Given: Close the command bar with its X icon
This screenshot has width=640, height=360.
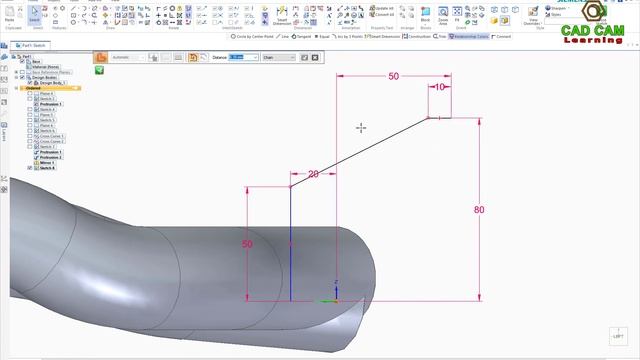Looking at the screenshot, I should (x=315, y=58).
